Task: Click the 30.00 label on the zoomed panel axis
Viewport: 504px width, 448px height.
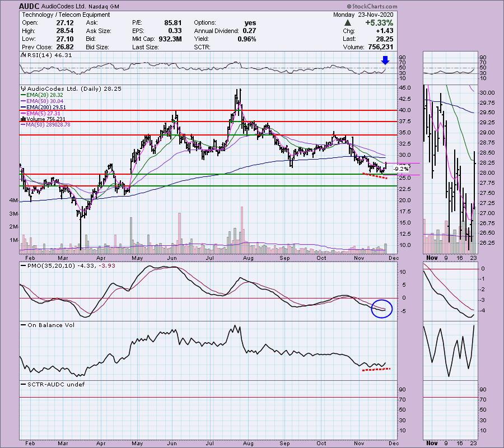Action: point(487,92)
